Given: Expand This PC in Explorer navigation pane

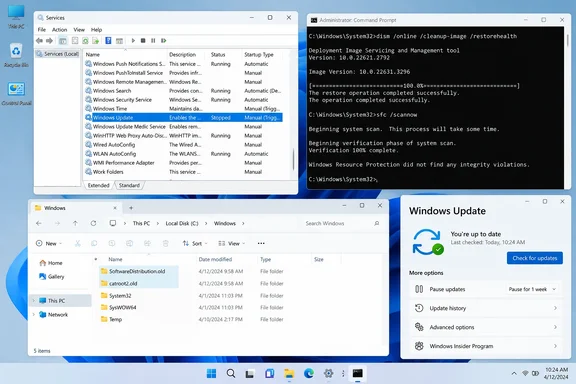Looking at the screenshot, I should (34, 301).
